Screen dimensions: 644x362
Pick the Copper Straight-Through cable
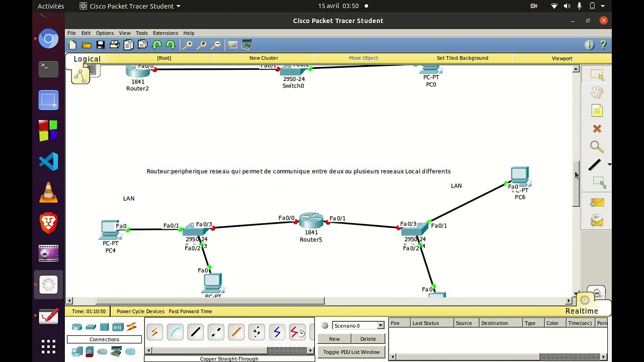click(195, 332)
